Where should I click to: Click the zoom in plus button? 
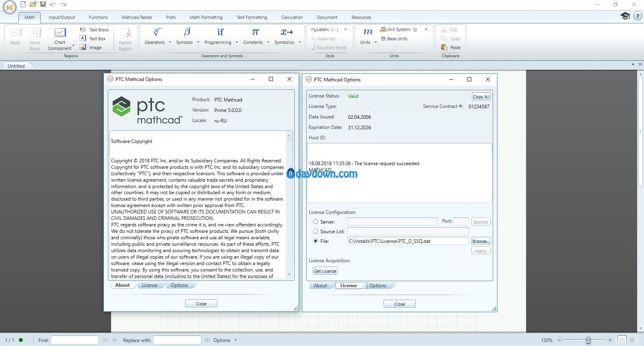click(610, 340)
